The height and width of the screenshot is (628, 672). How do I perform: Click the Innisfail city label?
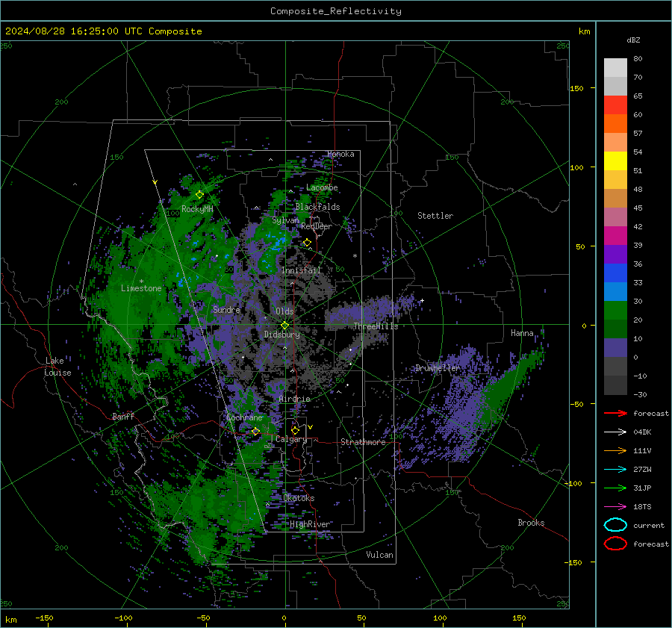301,270
